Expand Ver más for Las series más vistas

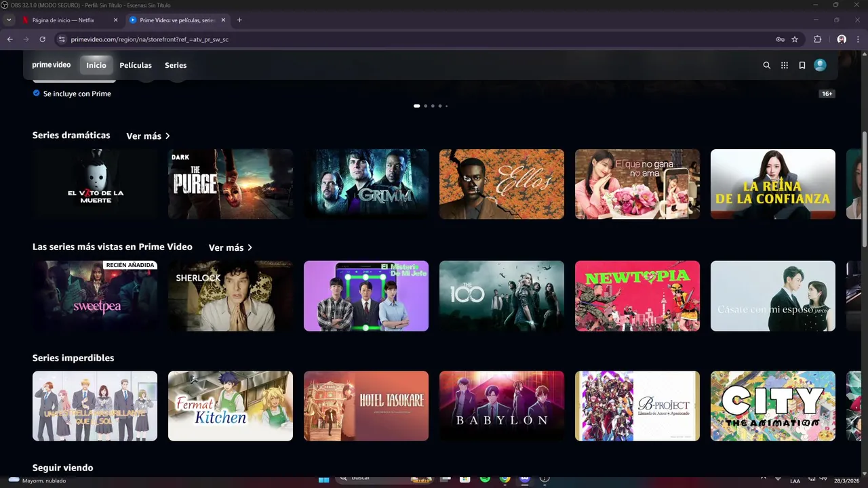tap(231, 248)
